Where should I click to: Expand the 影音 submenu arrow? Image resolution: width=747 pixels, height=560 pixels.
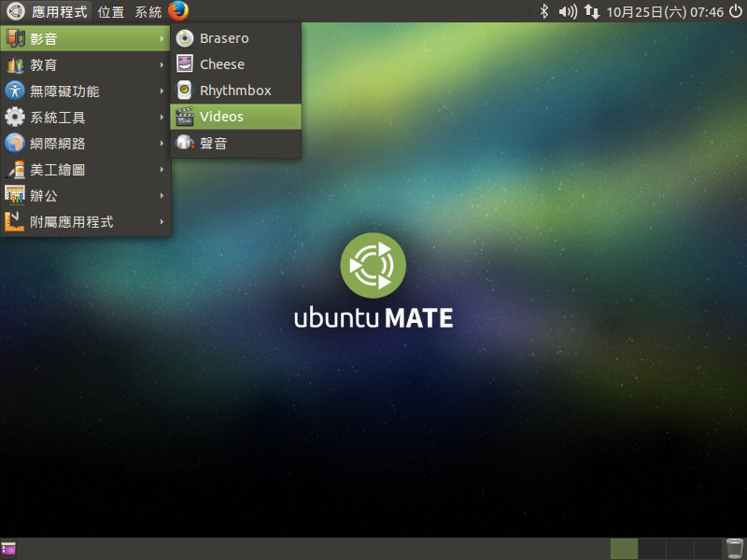pyautogui.click(x=162, y=38)
